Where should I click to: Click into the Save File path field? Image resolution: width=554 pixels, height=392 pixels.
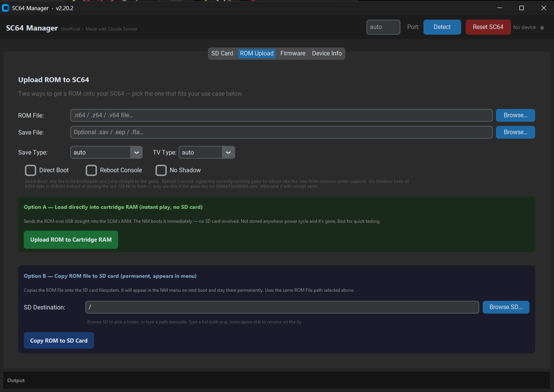pyautogui.click(x=282, y=132)
